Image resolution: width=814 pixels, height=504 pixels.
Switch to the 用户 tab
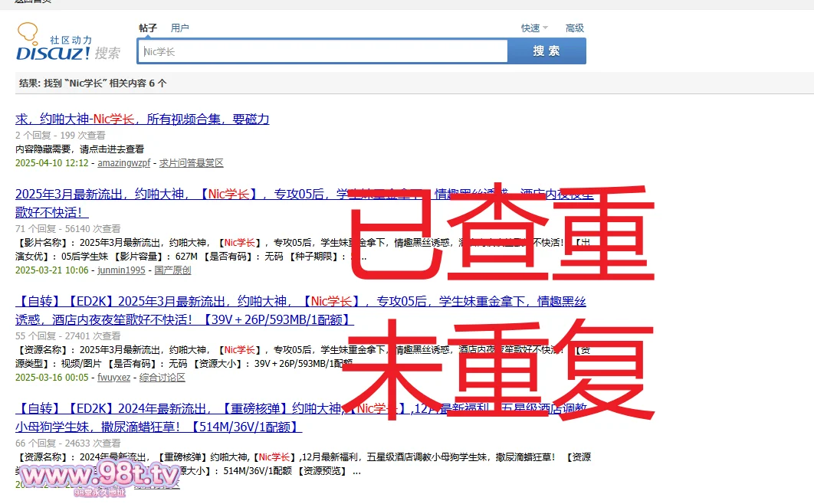point(179,28)
